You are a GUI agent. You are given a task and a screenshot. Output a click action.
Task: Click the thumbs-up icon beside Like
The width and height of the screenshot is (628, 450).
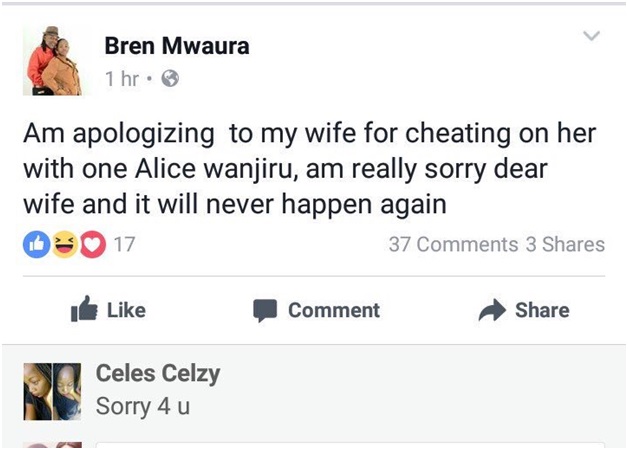[82, 310]
